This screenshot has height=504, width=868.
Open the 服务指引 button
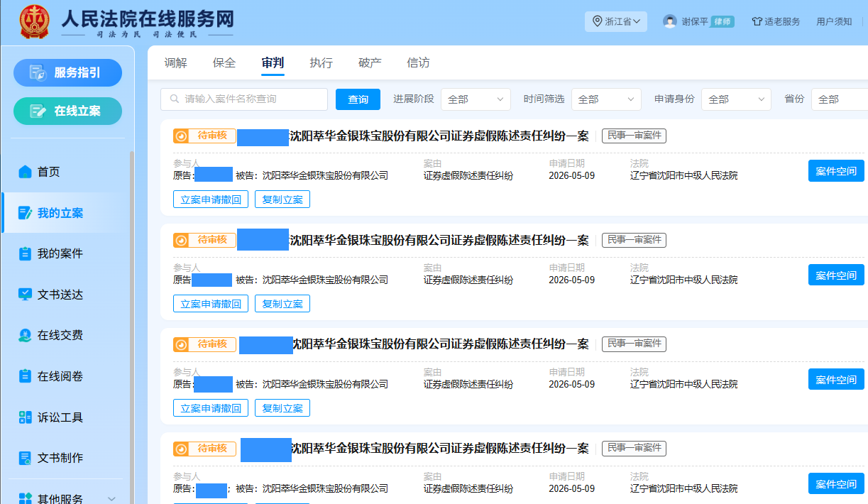click(67, 72)
